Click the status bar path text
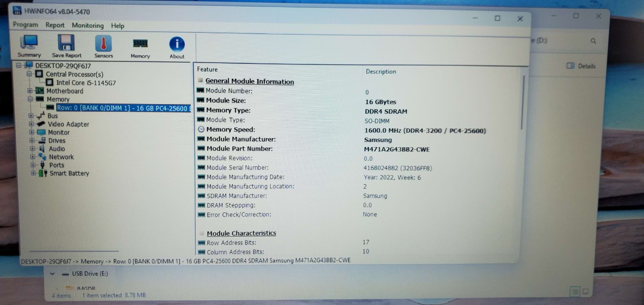644x305 pixels. 186,261
